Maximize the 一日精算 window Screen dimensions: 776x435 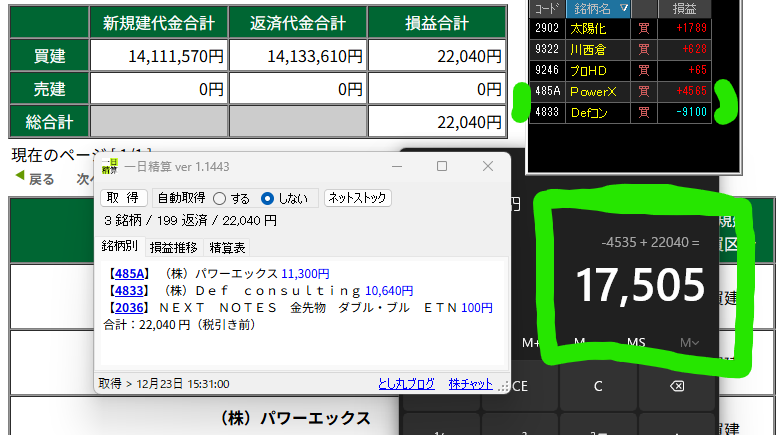pyautogui.click(x=442, y=166)
